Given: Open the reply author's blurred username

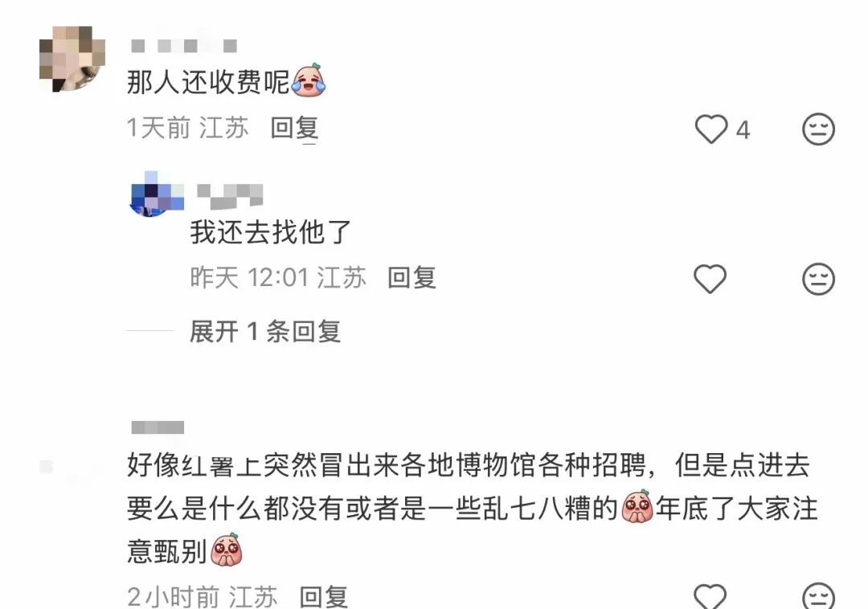Looking at the screenshot, I should (x=230, y=196).
